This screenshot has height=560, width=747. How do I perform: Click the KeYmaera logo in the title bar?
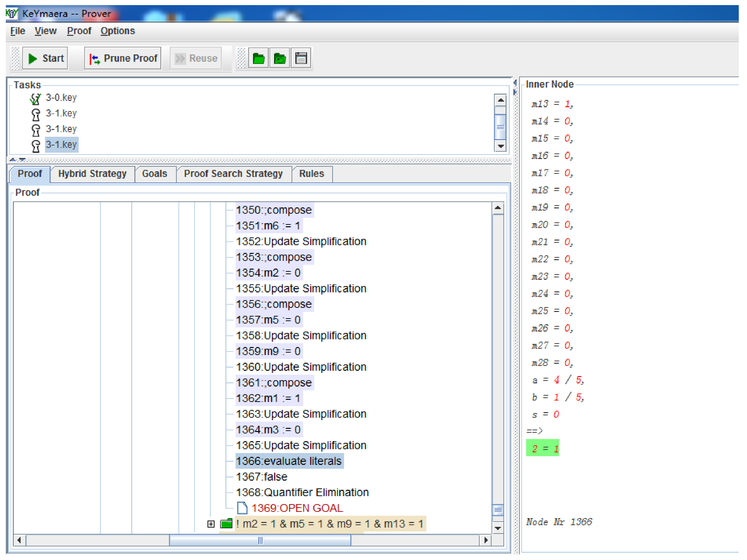11,14
